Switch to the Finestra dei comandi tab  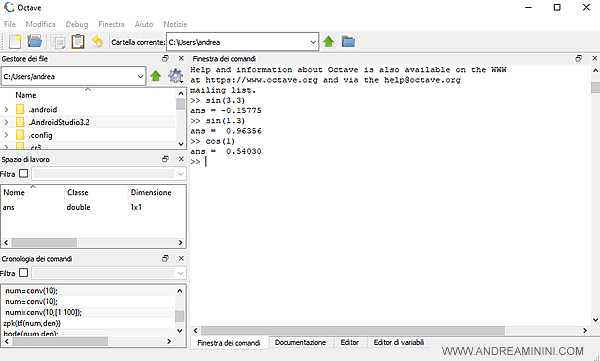(x=229, y=343)
